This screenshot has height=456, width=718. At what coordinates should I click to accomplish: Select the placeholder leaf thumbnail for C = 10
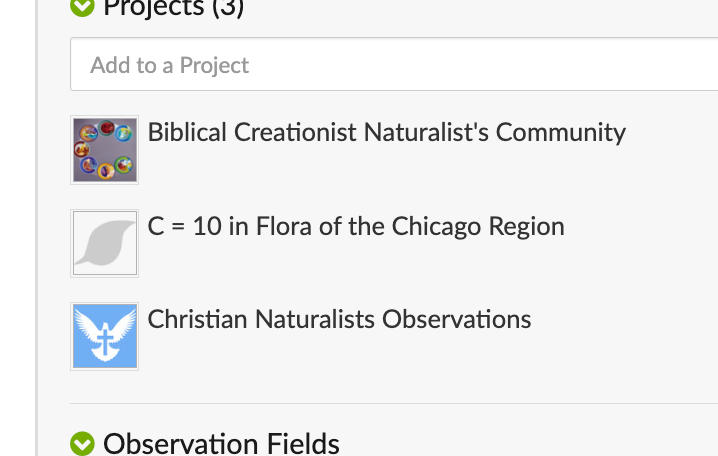pos(105,243)
